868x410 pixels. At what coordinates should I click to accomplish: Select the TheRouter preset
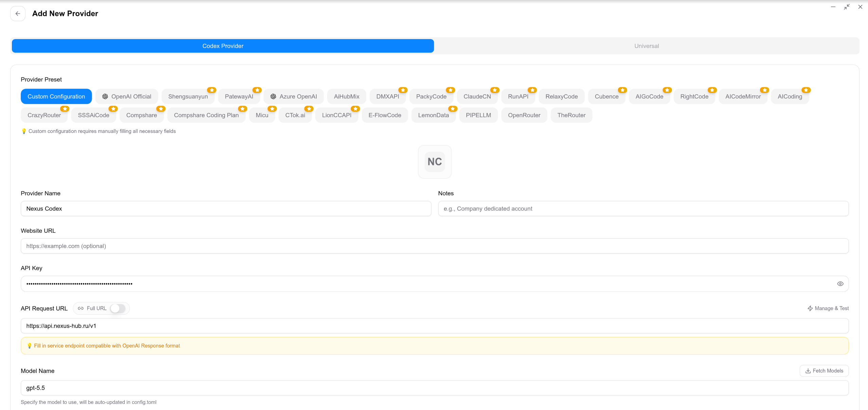(x=571, y=115)
